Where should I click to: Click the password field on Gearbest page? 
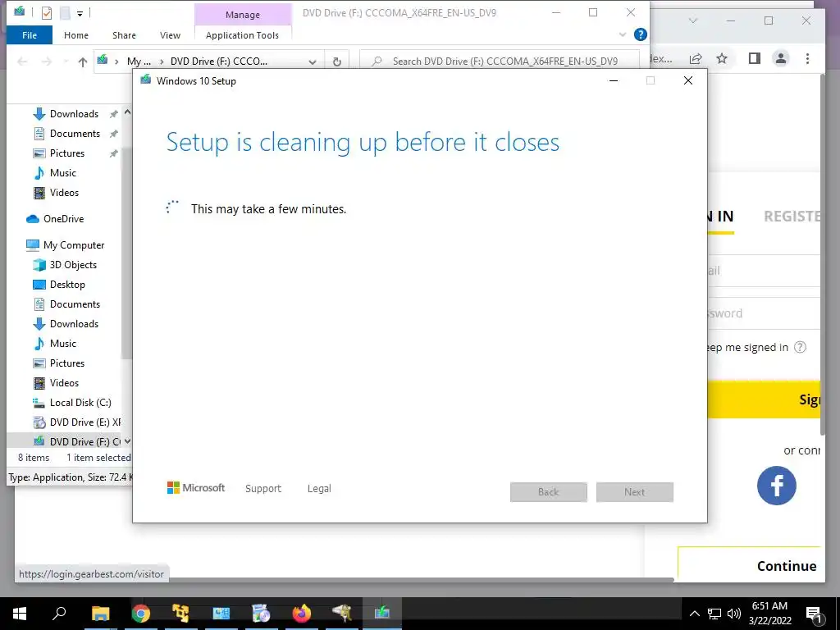[764, 313]
